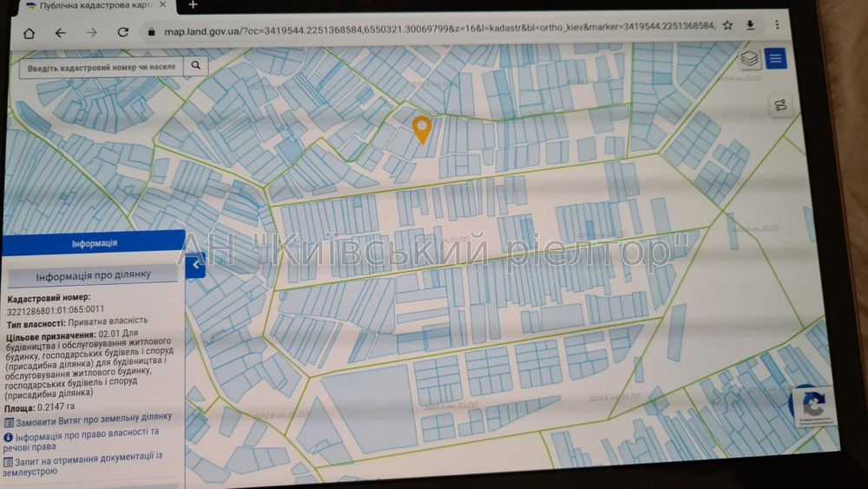Click the cadastral number search field
This screenshot has height=489, width=868.
pos(101,67)
